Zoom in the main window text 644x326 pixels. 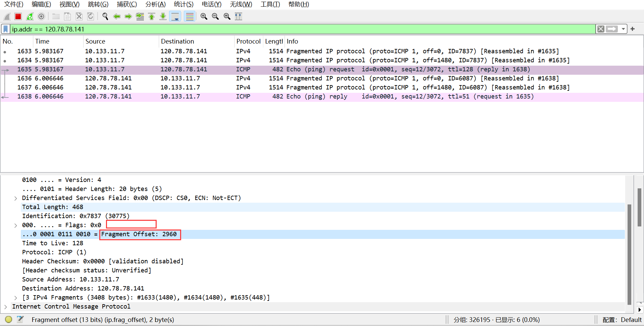click(204, 16)
